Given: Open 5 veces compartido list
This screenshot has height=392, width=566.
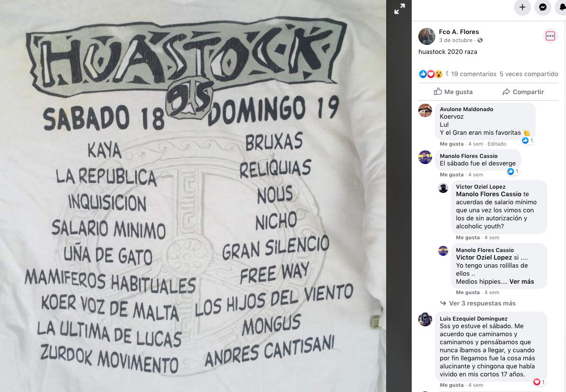Looking at the screenshot, I should click(x=529, y=74).
